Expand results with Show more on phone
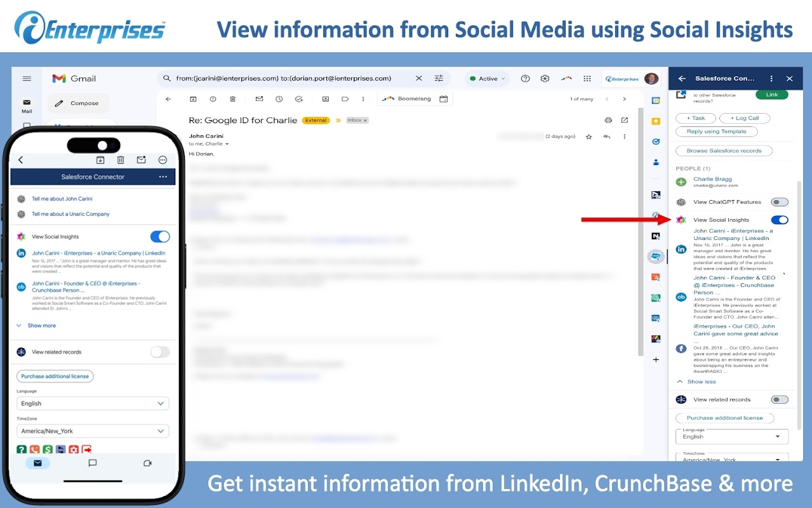The image size is (812, 508). coord(36,326)
